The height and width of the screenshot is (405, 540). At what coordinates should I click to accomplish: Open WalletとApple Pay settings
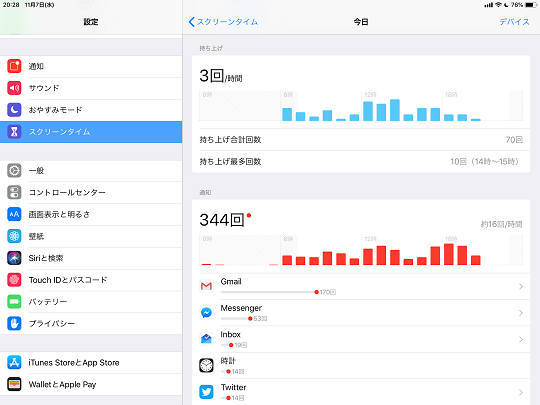(91, 384)
